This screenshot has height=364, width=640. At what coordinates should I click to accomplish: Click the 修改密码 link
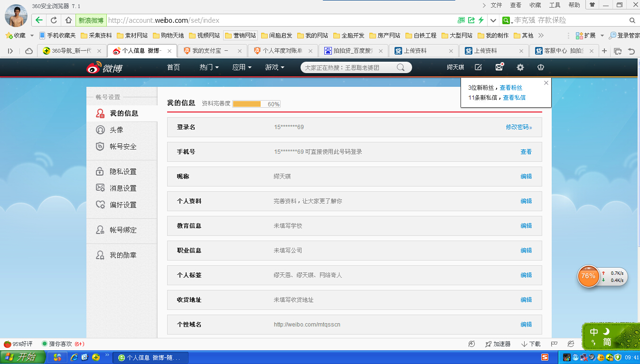pos(518,127)
